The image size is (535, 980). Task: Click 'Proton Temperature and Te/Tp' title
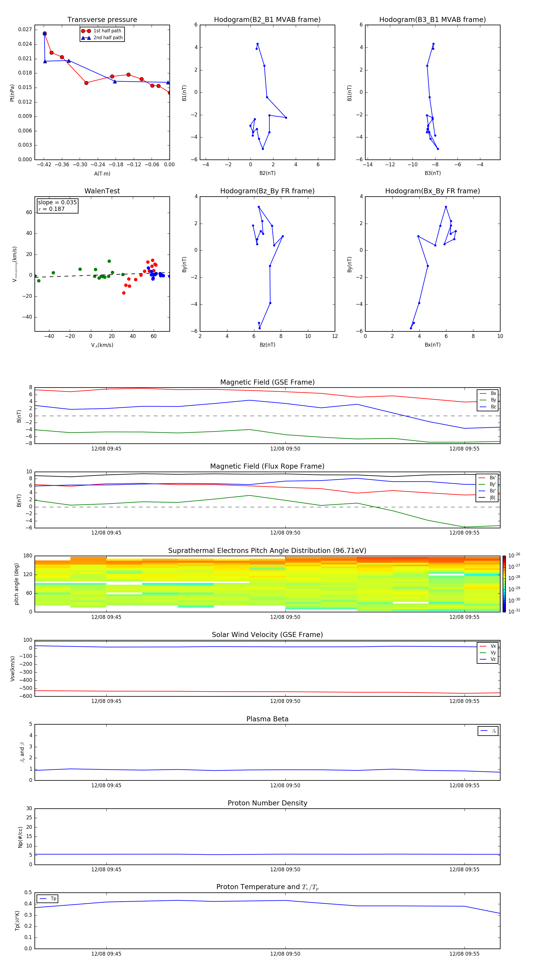[267, 887]
